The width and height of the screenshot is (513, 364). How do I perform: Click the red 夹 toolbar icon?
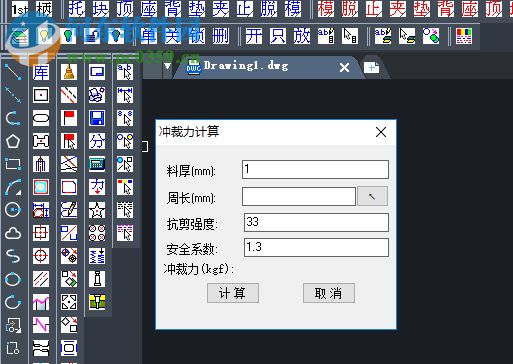pyautogui.click(x=398, y=9)
